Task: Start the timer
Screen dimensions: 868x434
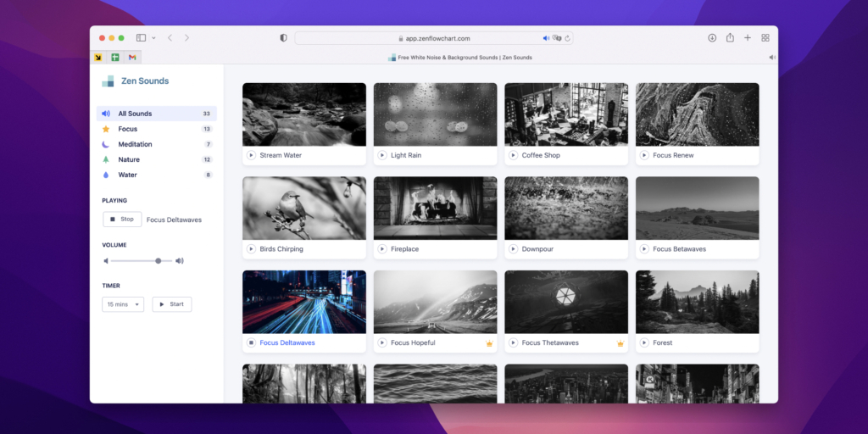Action: point(171,304)
